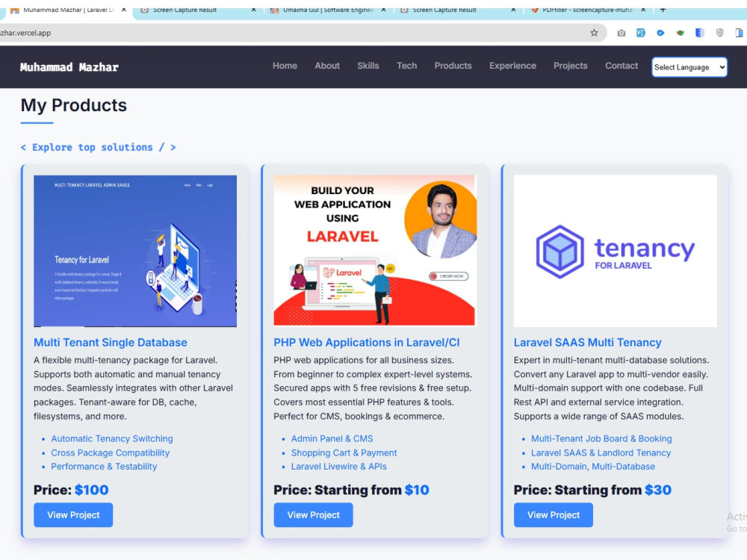Viewport: 747px width, 560px height.
Task: Close the Muhammad Mazhar browser tab
Action: (x=124, y=10)
